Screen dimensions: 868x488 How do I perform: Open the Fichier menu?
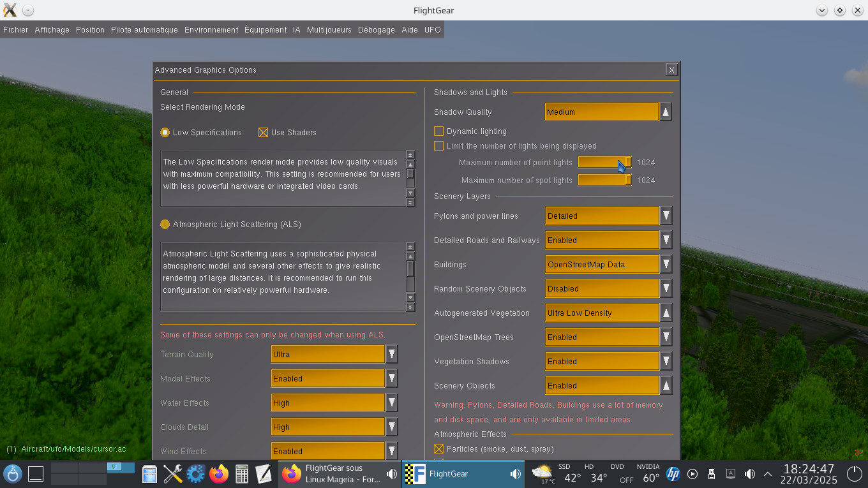click(x=16, y=30)
